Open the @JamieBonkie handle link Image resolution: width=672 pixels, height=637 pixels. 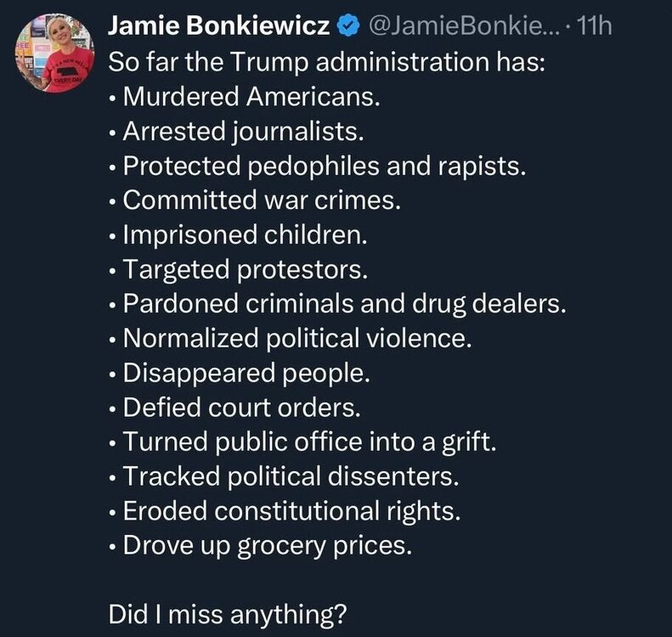(464, 28)
